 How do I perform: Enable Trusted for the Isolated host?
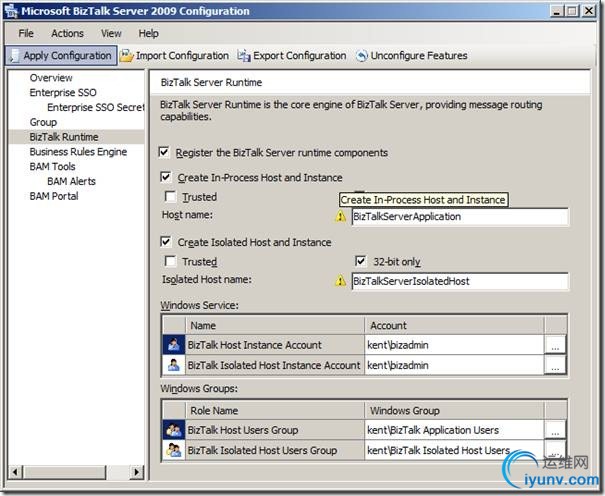tap(170, 261)
